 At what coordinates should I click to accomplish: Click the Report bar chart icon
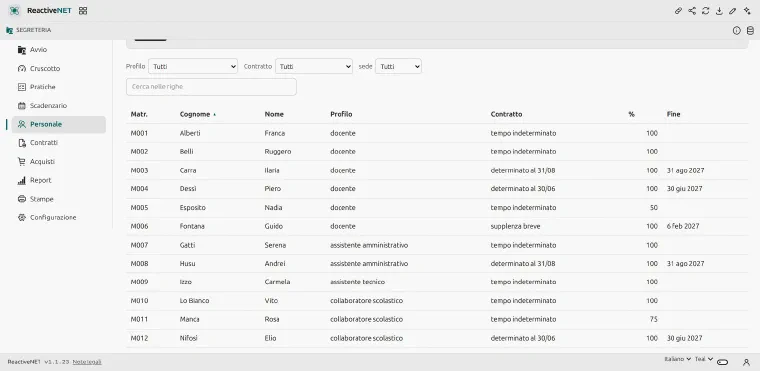[21, 180]
